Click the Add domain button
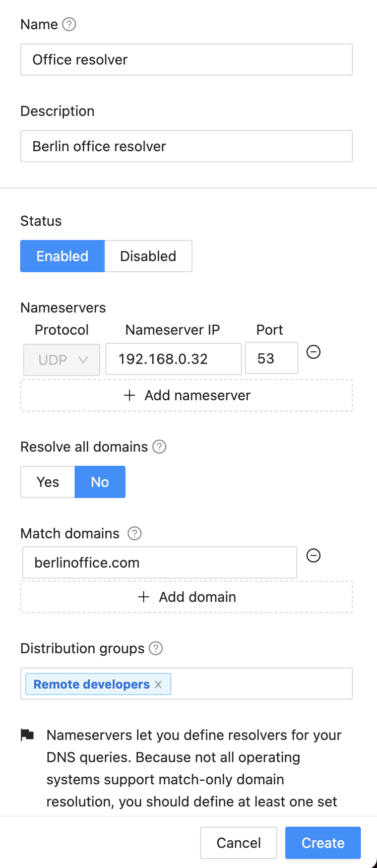The image size is (377, 868). (186, 597)
